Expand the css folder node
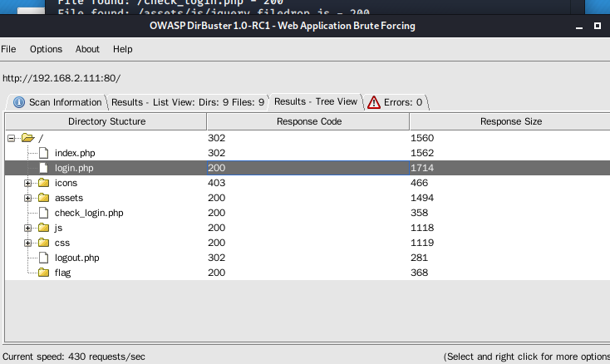The height and width of the screenshot is (364, 610). [x=27, y=243]
